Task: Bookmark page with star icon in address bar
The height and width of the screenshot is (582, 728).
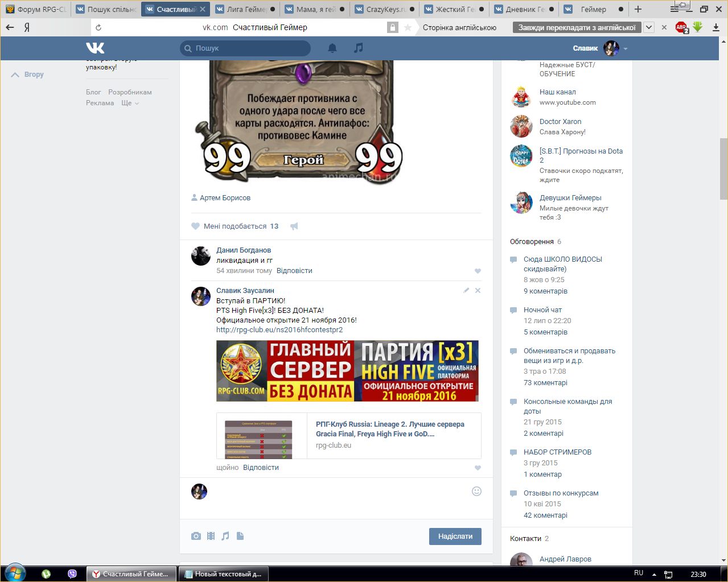Action: [408, 27]
